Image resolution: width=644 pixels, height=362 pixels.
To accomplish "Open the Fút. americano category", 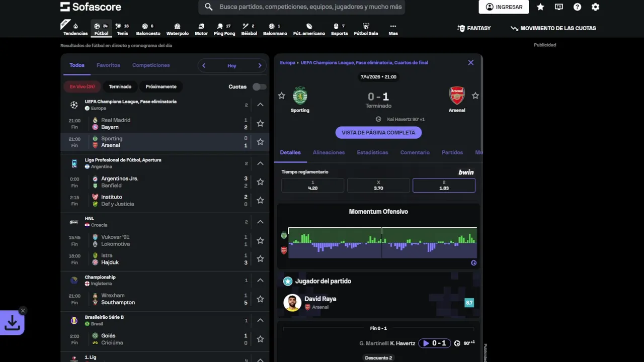I will coord(309,29).
